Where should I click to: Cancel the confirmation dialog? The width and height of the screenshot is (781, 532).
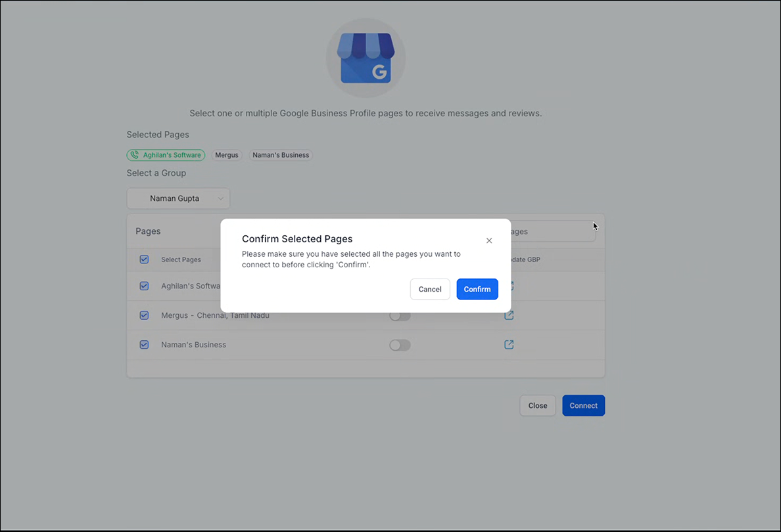(x=430, y=289)
